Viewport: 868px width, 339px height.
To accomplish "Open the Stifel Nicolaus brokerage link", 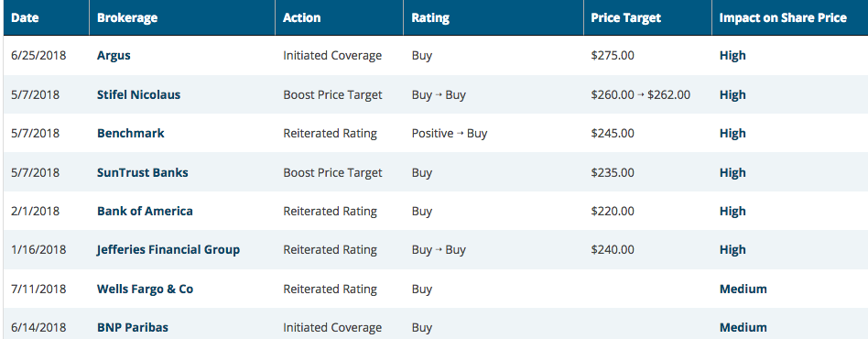I will pos(138,94).
